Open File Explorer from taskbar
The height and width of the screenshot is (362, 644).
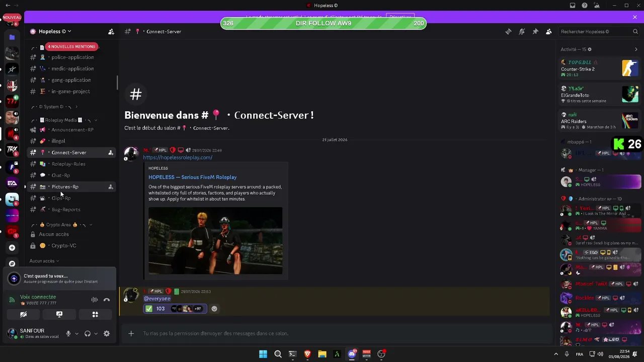tap(322, 354)
